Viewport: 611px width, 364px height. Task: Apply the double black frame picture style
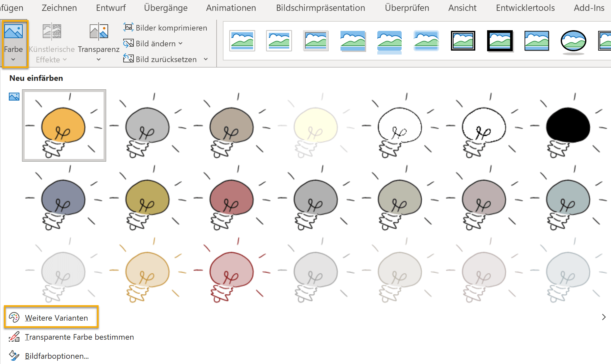463,41
